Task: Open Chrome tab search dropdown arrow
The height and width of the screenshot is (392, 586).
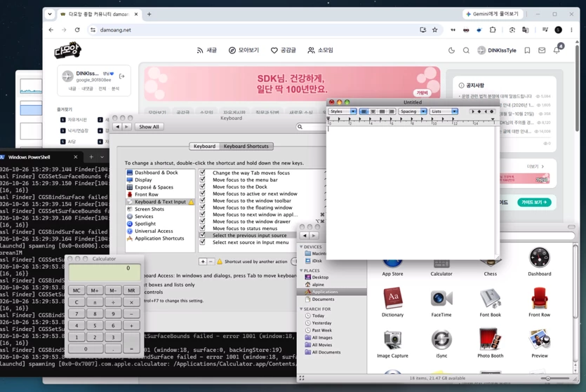Action: click(x=50, y=14)
